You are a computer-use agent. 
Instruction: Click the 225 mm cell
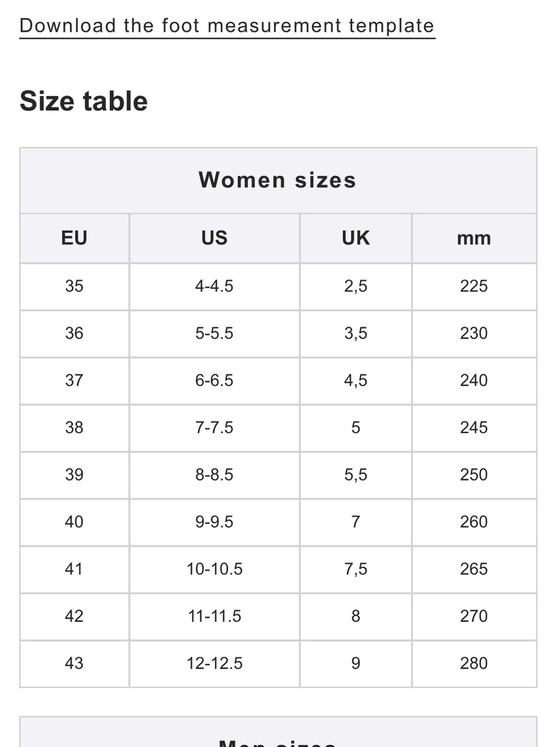(x=474, y=286)
